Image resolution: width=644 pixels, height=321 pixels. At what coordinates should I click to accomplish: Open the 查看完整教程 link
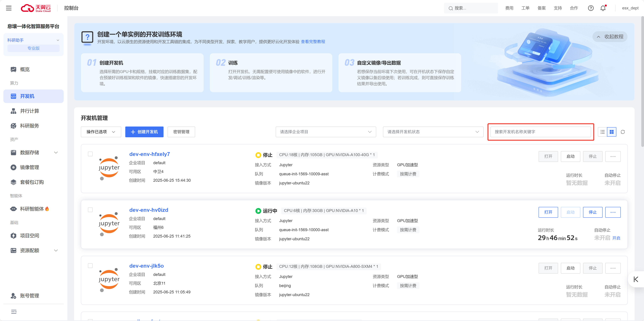[x=313, y=41]
